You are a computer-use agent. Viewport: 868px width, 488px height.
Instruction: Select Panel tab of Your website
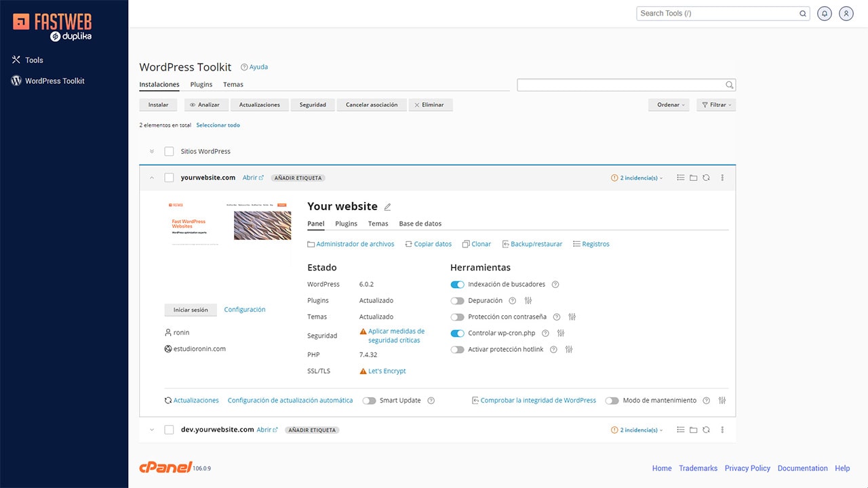pyautogui.click(x=316, y=224)
